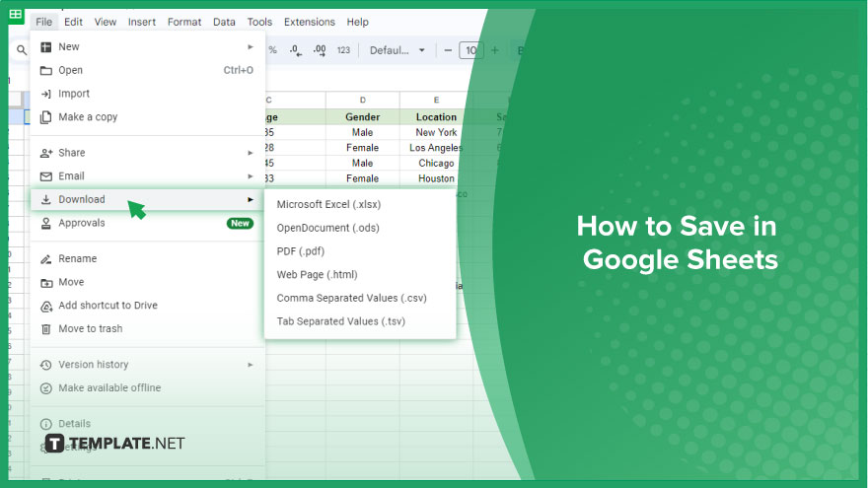
Task: Click the decrease decimal places icon
Action: coord(296,50)
